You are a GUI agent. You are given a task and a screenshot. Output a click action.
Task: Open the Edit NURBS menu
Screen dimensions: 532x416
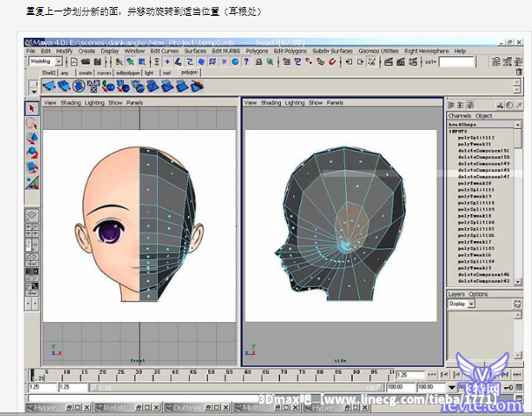pyautogui.click(x=226, y=51)
